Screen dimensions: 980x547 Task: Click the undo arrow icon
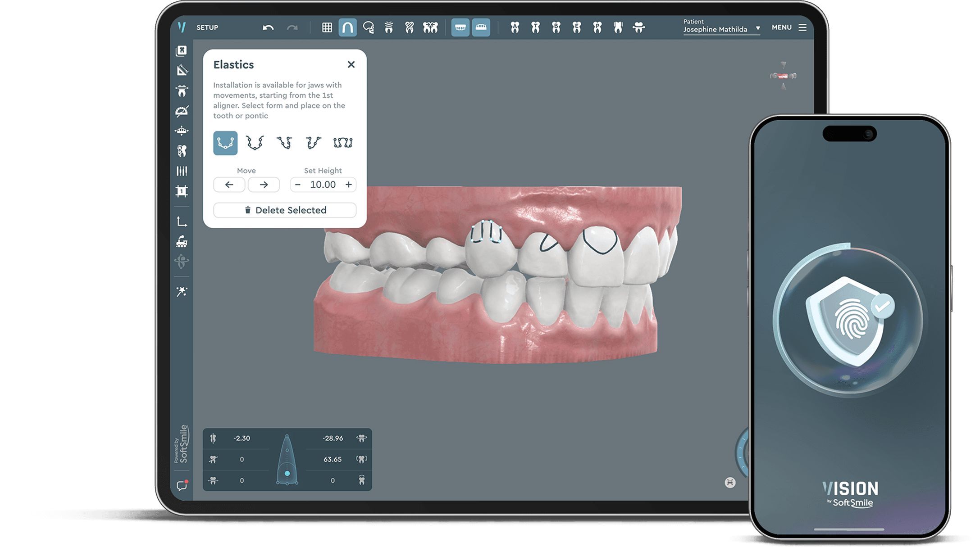click(268, 27)
